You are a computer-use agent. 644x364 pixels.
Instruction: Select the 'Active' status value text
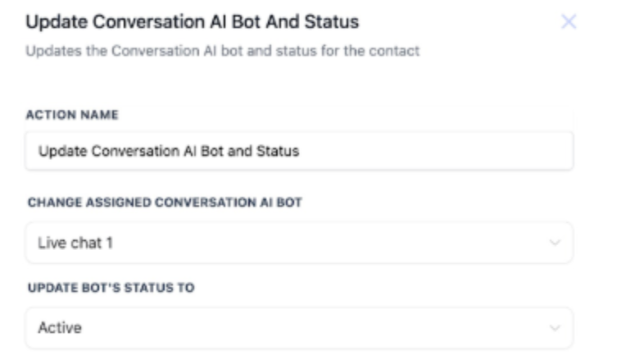coord(59,328)
